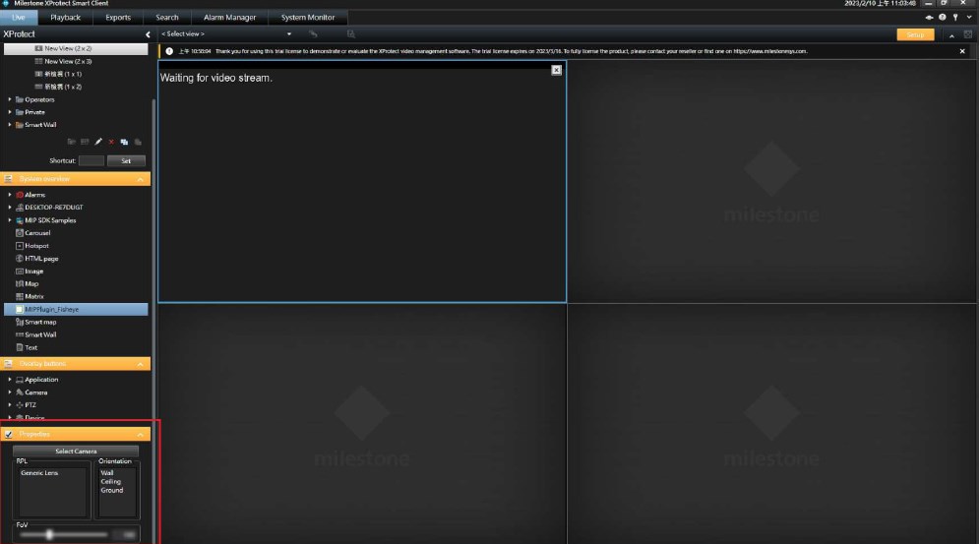This screenshot has width=980, height=544.
Task: Click the create new group folder icon
Action: tap(71, 142)
